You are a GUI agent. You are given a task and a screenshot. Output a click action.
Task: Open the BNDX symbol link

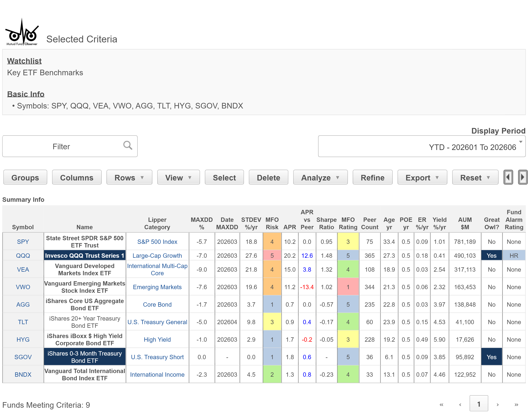(x=23, y=375)
